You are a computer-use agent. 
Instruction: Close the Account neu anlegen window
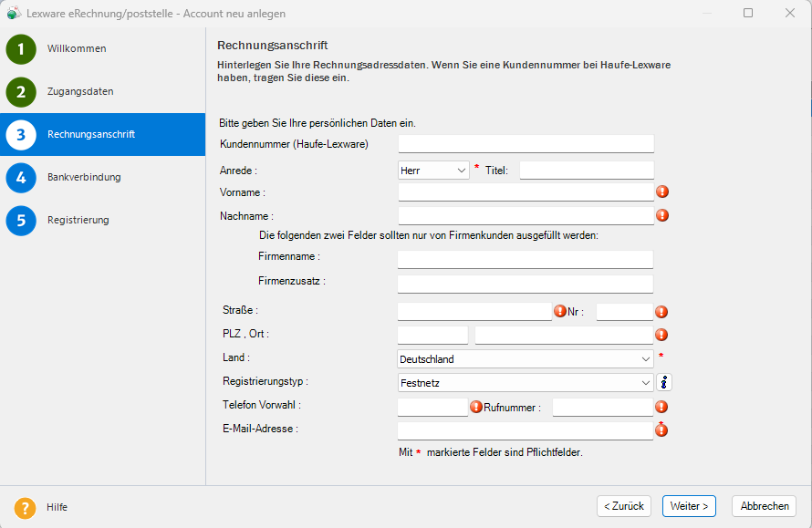(790, 13)
